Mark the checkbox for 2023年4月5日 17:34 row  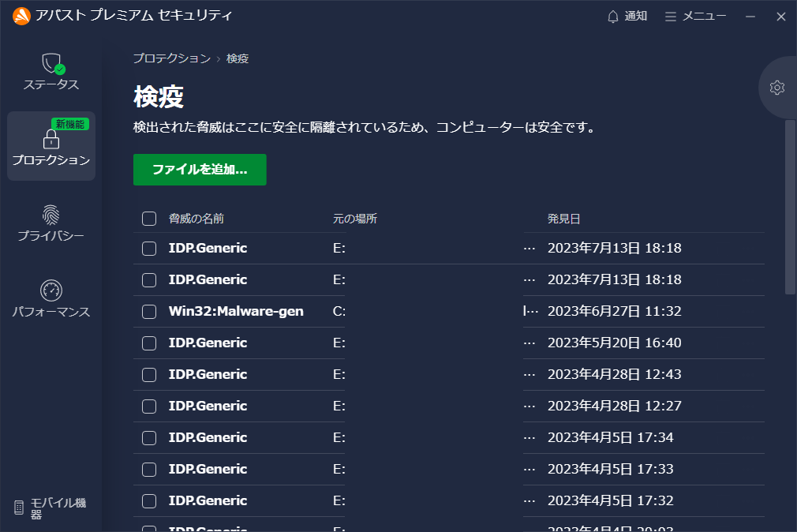(149, 437)
